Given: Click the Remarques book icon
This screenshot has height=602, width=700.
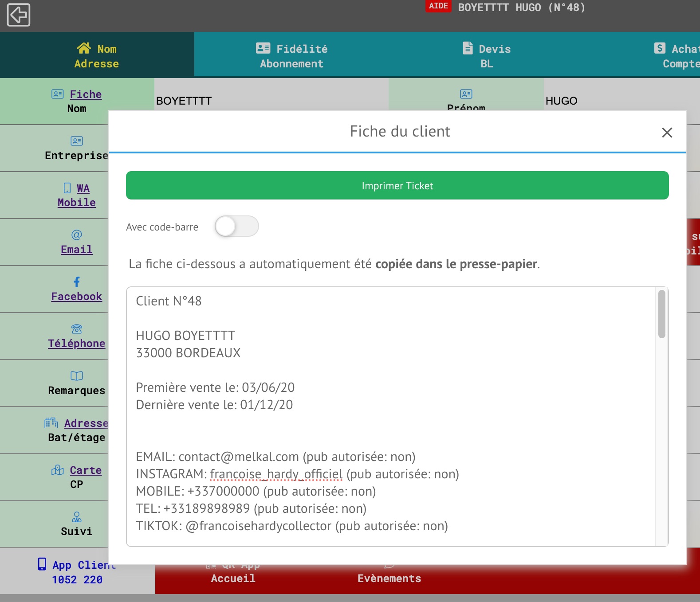Looking at the screenshot, I should (x=77, y=376).
